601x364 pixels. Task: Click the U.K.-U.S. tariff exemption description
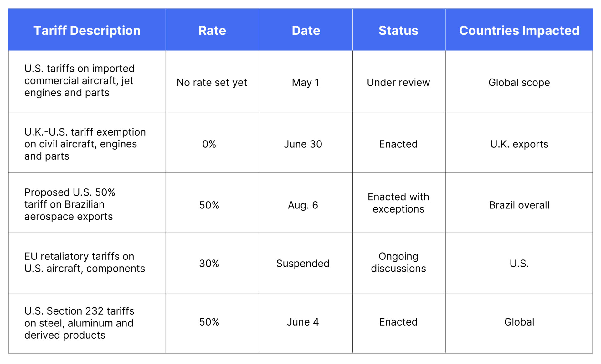(x=85, y=144)
